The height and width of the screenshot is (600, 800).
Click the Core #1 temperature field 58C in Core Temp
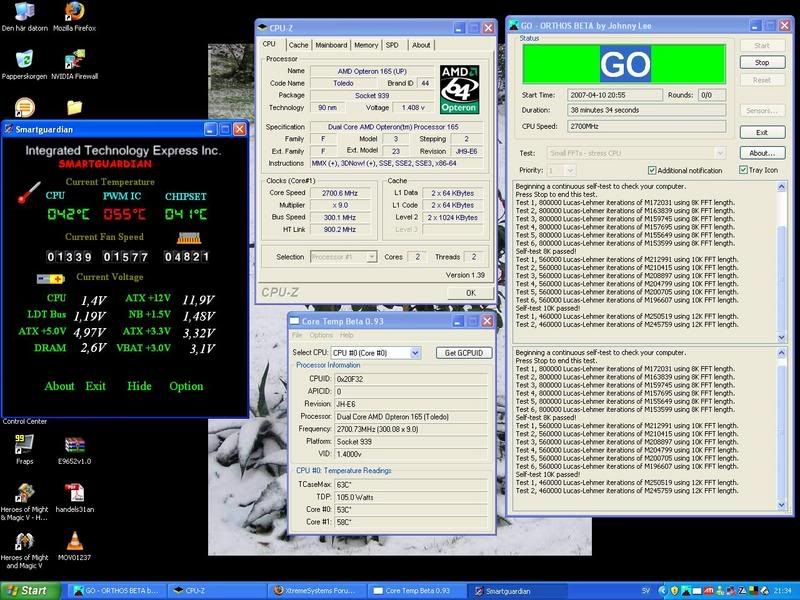(411, 522)
